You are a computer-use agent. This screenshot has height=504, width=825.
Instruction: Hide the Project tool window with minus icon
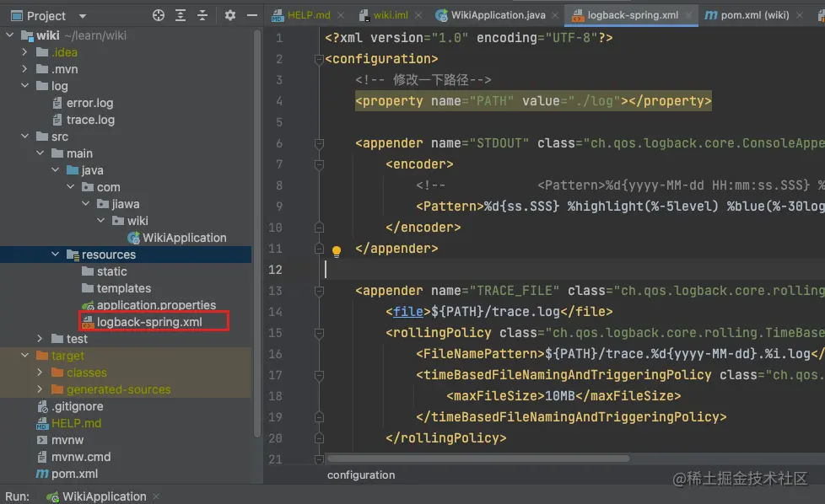click(x=252, y=15)
